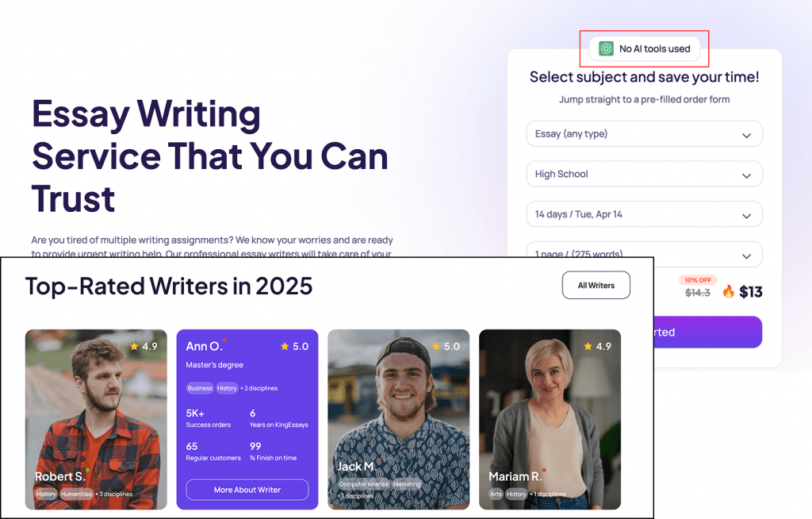Screen dimensions: 812x519
Task: Click the star rating on Robert S. card
Action: click(x=144, y=346)
